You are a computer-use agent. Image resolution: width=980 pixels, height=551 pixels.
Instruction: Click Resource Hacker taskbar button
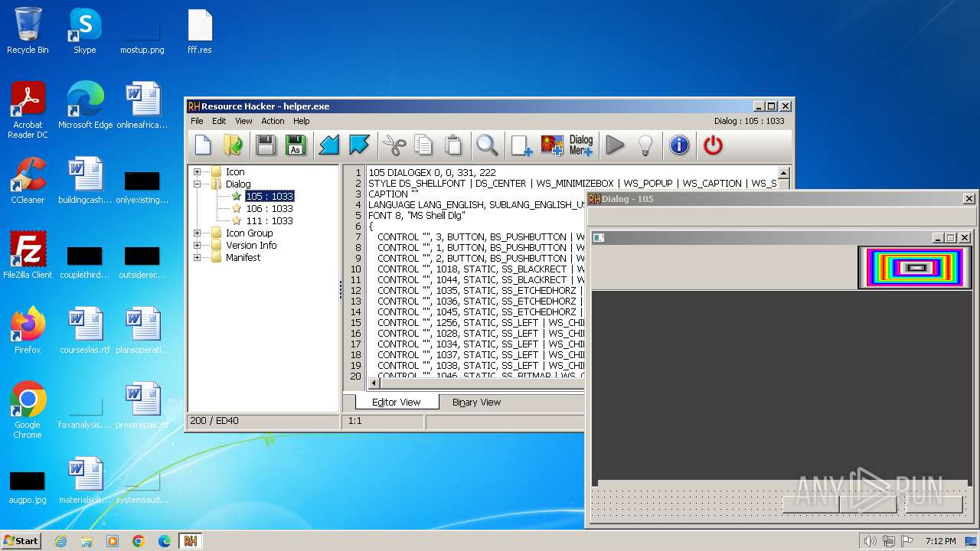(x=191, y=540)
